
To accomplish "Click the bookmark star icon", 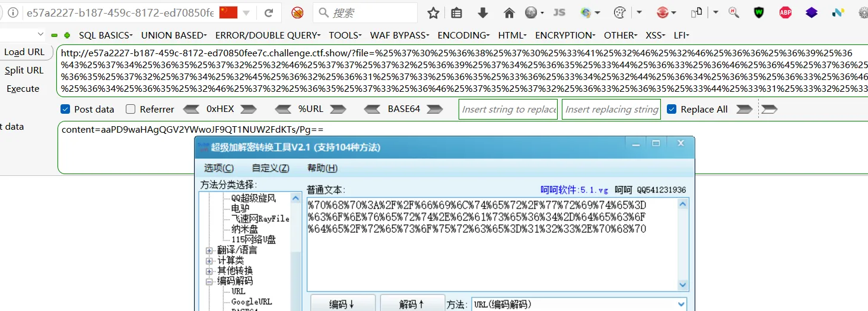I will [x=434, y=12].
